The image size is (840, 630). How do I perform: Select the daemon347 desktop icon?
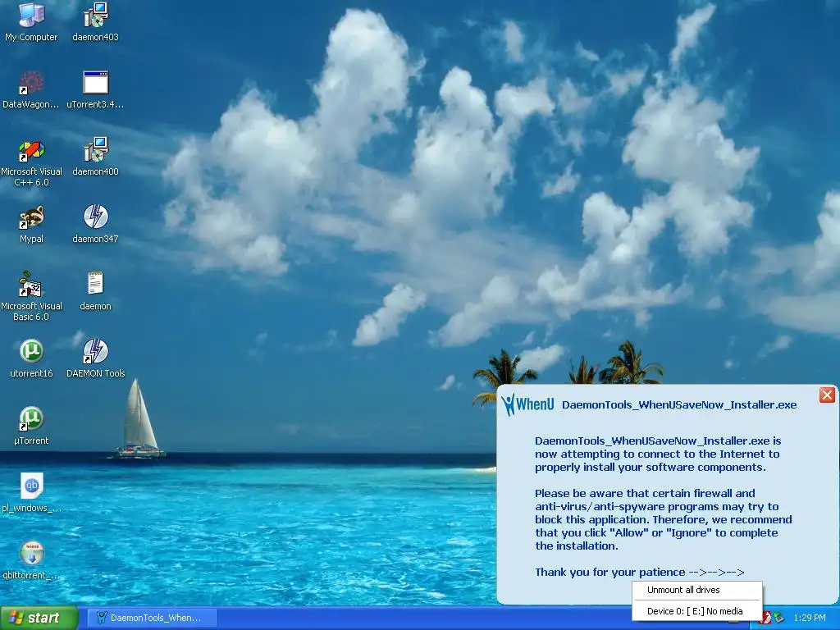pos(95,224)
